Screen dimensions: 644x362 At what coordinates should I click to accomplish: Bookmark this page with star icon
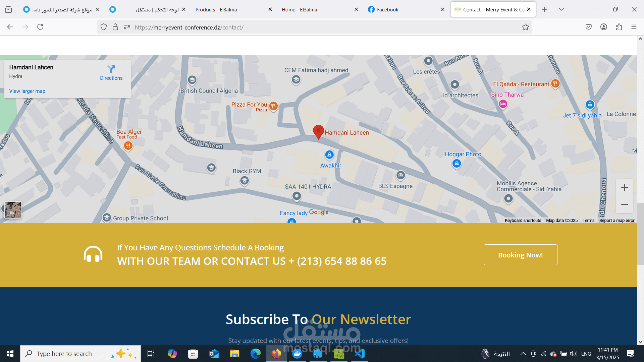(525, 27)
